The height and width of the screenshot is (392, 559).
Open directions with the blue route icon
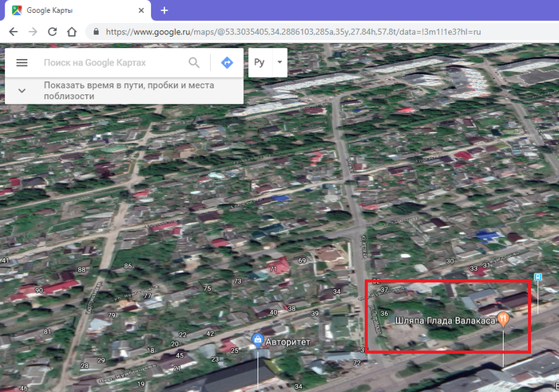227,62
